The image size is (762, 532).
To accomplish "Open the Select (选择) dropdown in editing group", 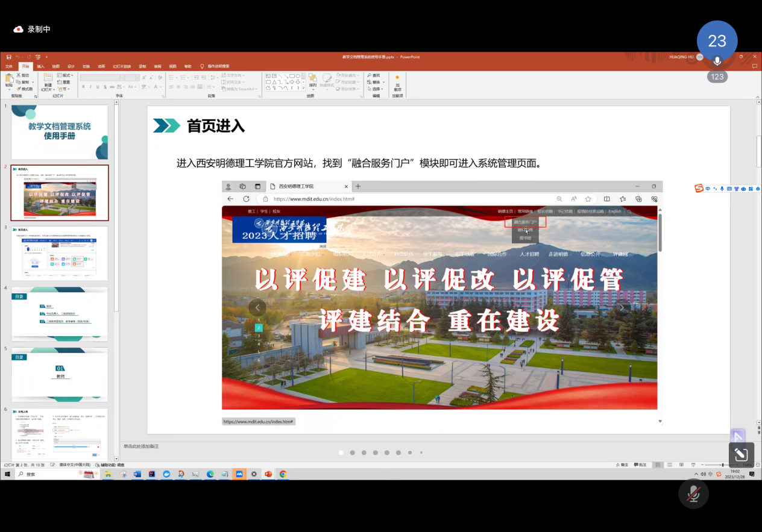I will point(376,89).
